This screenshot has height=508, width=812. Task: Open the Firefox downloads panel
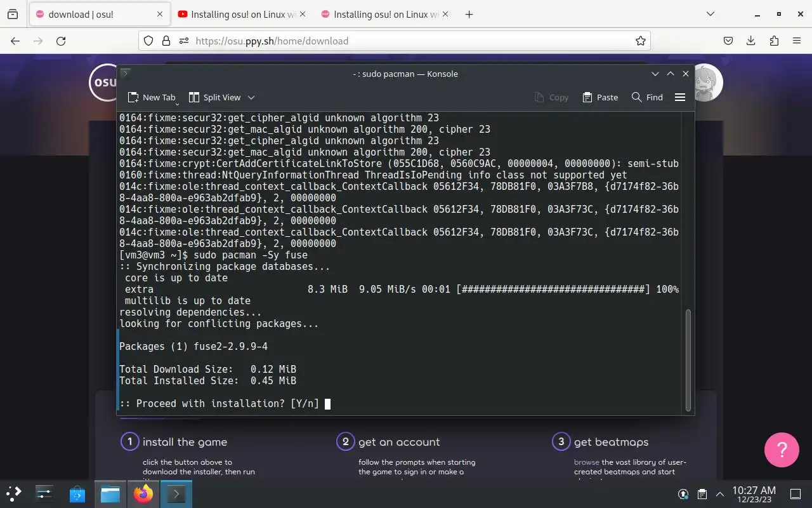pyautogui.click(x=751, y=41)
